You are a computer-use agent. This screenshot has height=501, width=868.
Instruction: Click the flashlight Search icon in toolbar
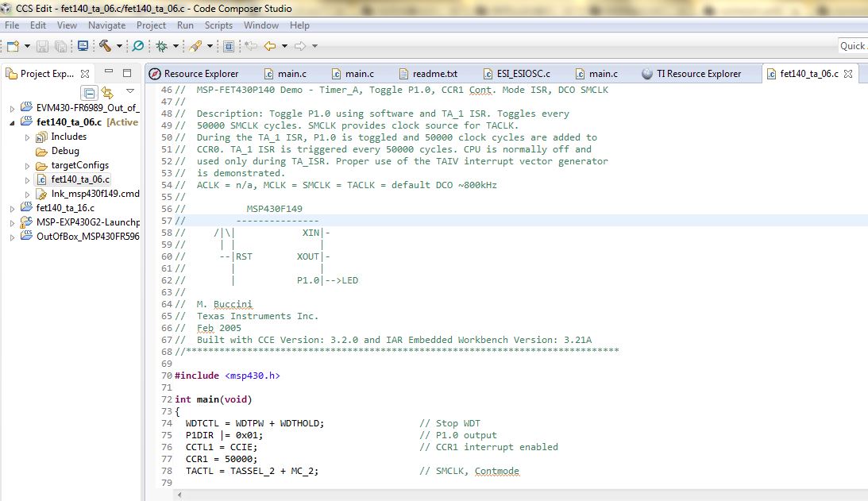[x=196, y=46]
